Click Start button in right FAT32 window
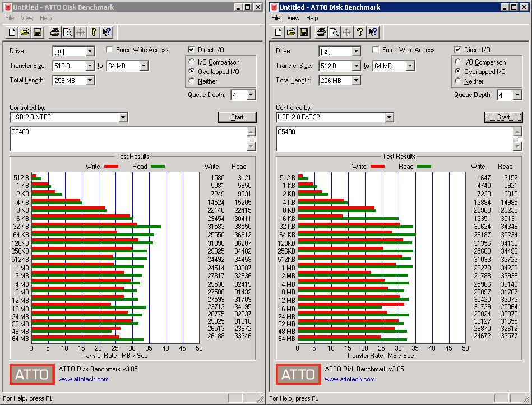Image resolution: width=532 pixels, height=405 pixels. point(503,117)
